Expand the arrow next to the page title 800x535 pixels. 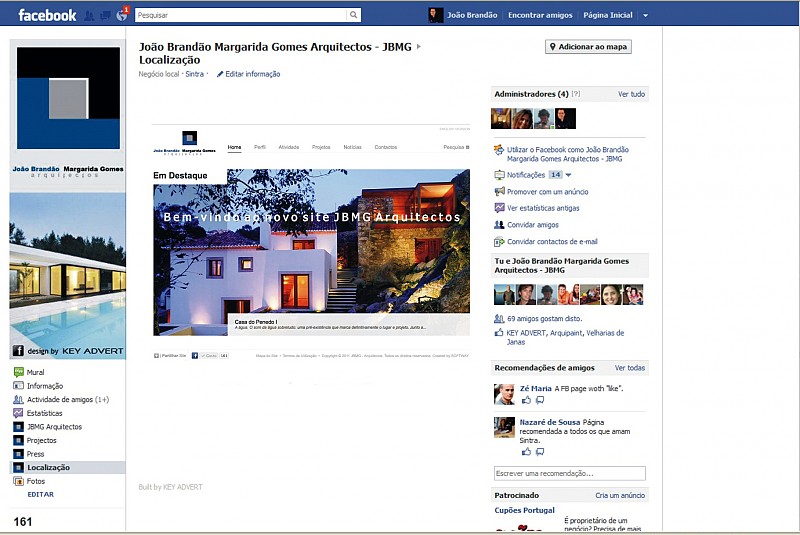click(419, 46)
